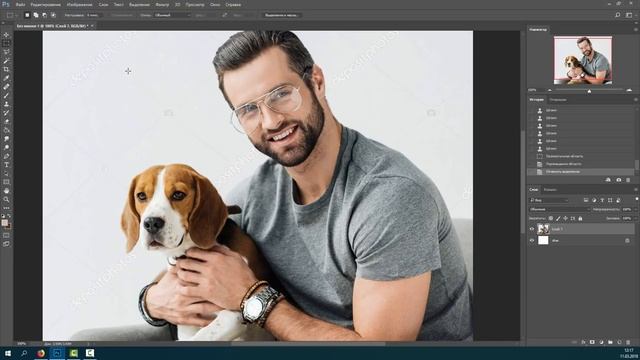Image resolution: width=640 pixels, height=360 pixels.
Task: Select the Clone Stamp tool
Action: click(6, 104)
